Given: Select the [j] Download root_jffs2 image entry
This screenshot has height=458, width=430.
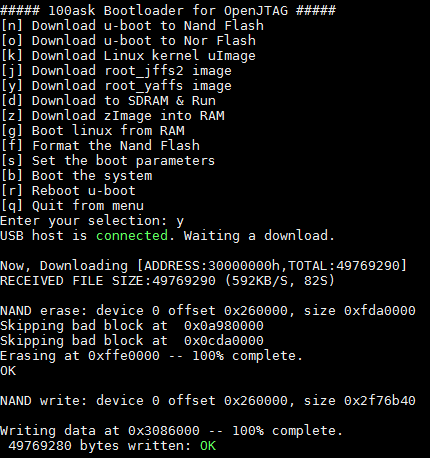Looking at the screenshot, I should click(116, 71).
